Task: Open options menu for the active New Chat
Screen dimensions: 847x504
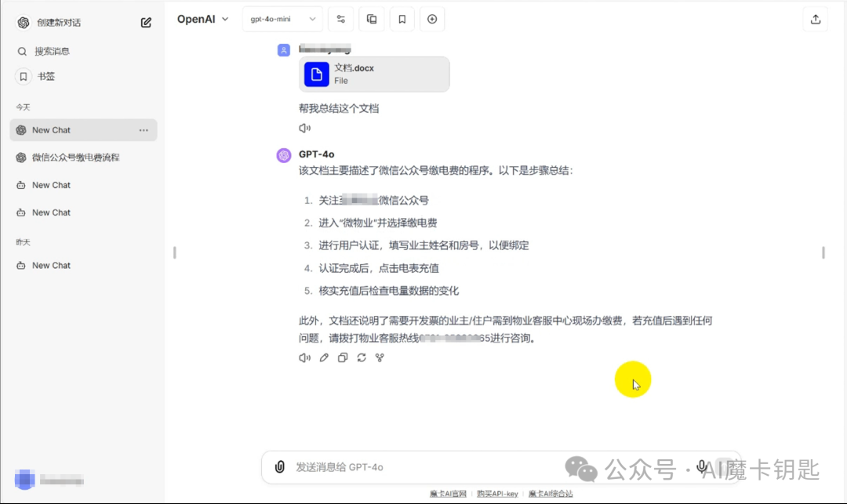Action: click(x=144, y=130)
